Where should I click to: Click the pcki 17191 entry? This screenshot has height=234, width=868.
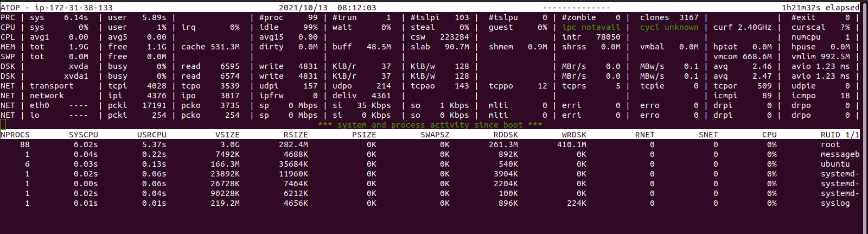point(137,105)
